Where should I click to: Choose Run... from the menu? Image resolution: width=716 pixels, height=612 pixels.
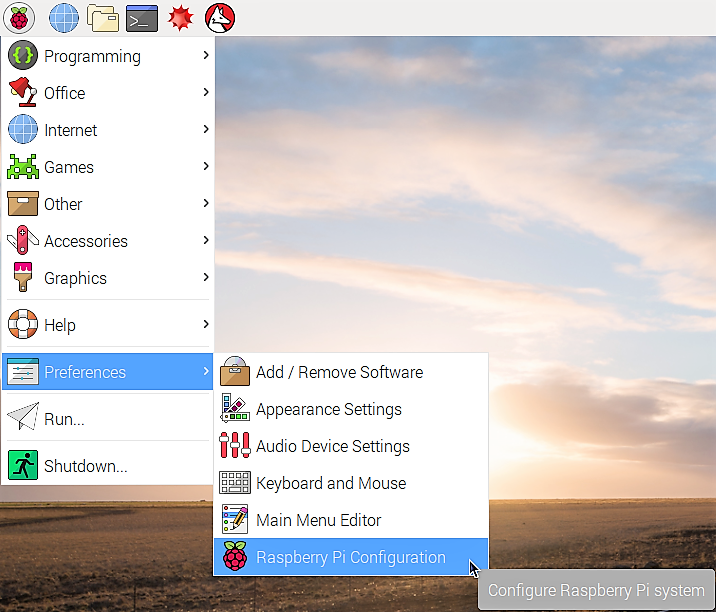click(108, 418)
